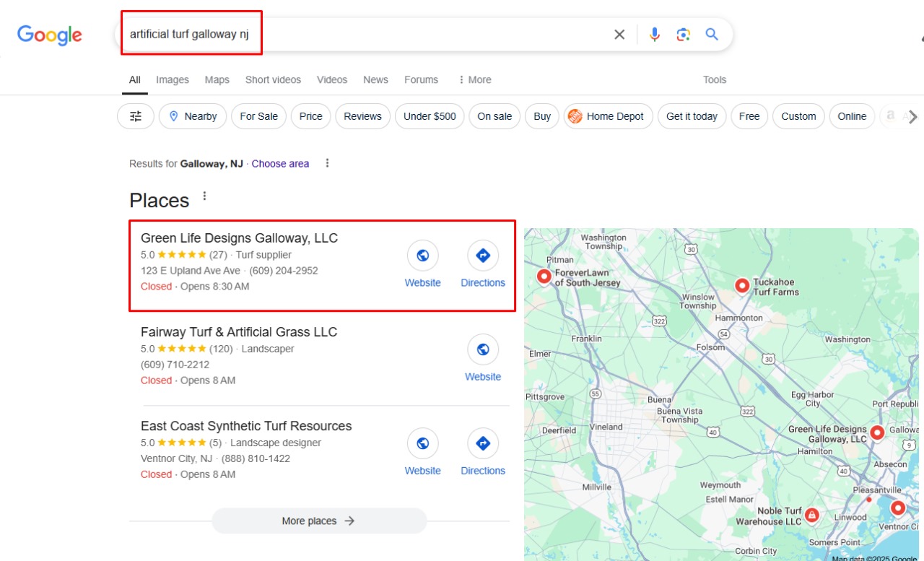Apply the Under $500 filter
The width and height of the screenshot is (924, 561).
(430, 116)
